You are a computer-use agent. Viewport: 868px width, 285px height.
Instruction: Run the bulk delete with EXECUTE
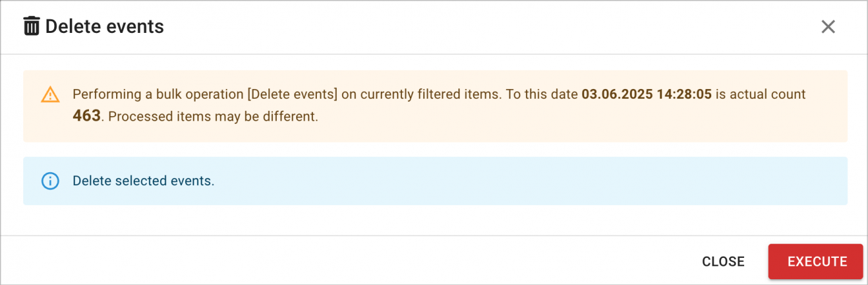(x=817, y=262)
